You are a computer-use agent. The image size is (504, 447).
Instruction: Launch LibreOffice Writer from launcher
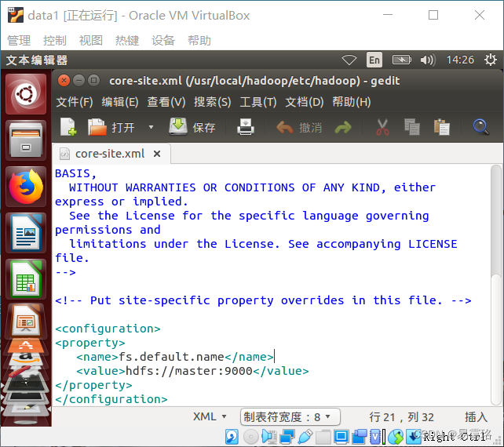[26, 233]
